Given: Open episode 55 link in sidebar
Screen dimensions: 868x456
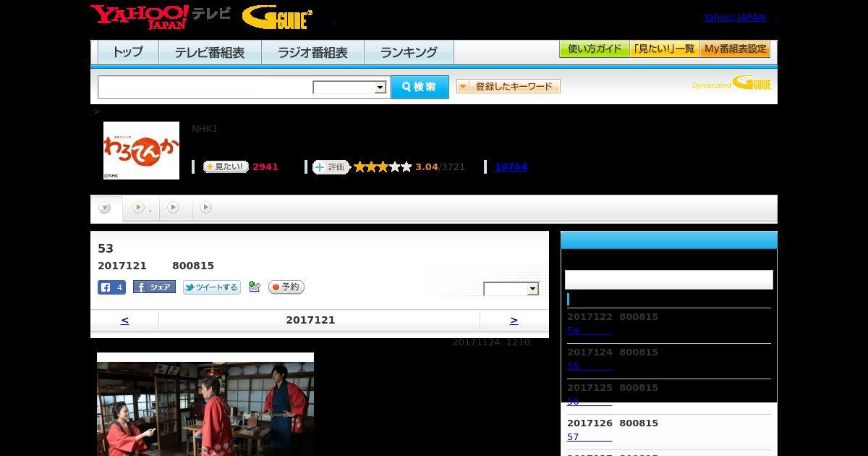Looking at the screenshot, I should click(590, 366).
